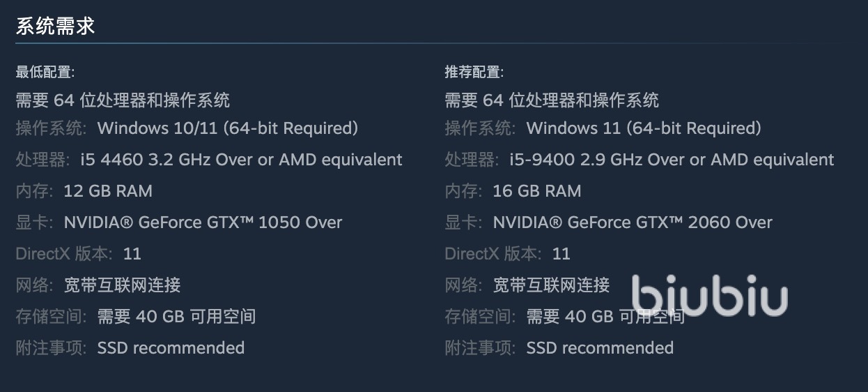Select 需要 40 GB 可用空间 under 最低配置
This screenshot has width=868, height=392.
(176, 317)
